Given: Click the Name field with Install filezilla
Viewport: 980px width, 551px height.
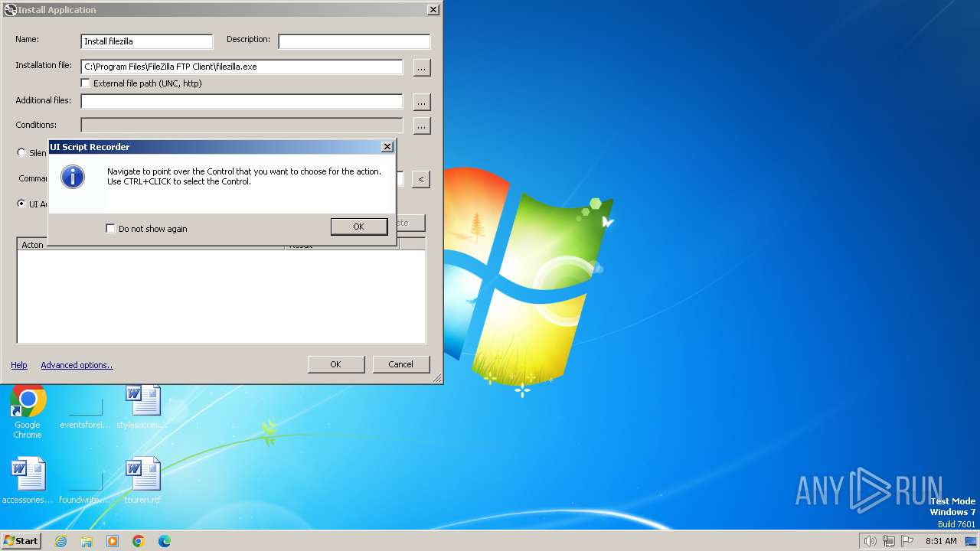Looking at the screenshot, I should tap(147, 41).
